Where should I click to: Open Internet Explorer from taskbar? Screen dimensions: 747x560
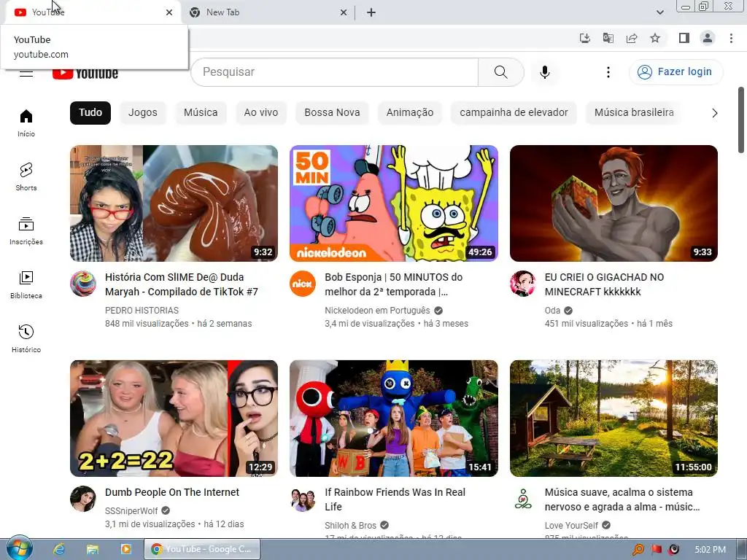point(59,549)
